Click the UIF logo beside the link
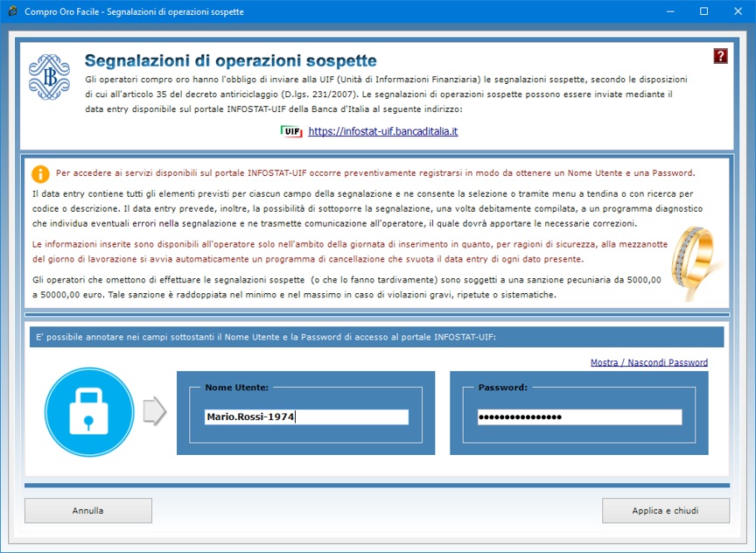The width and height of the screenshot is (756, 553). click(x=291, y=131)
